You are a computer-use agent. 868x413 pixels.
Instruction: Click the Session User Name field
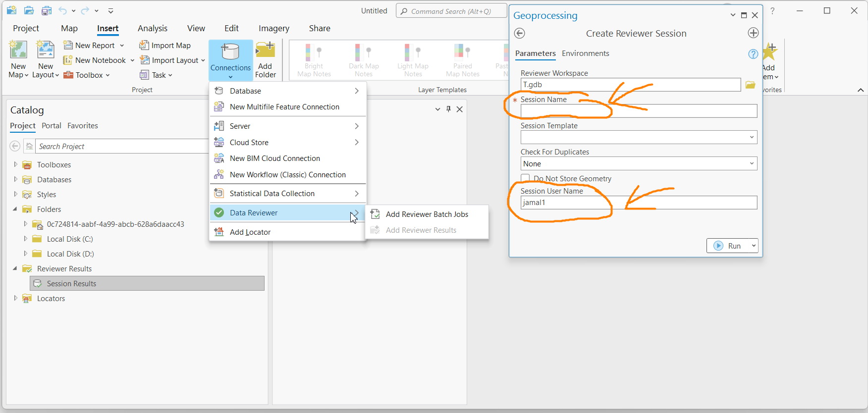point(639,202)
